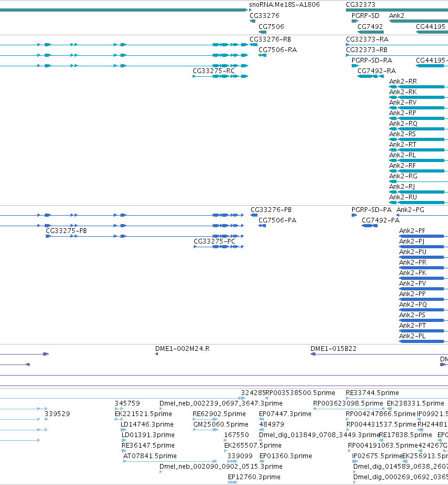Select transcript CG7492-RA

pos(377,71)
